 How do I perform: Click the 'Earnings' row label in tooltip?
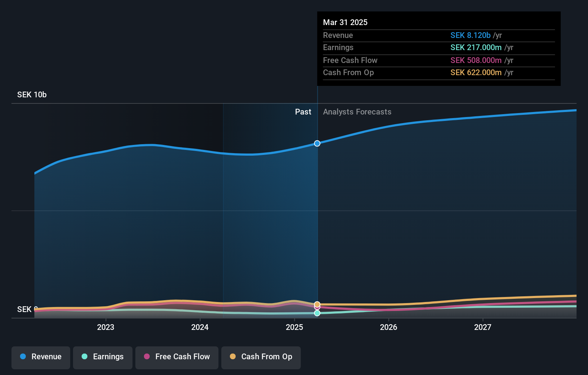338,48
